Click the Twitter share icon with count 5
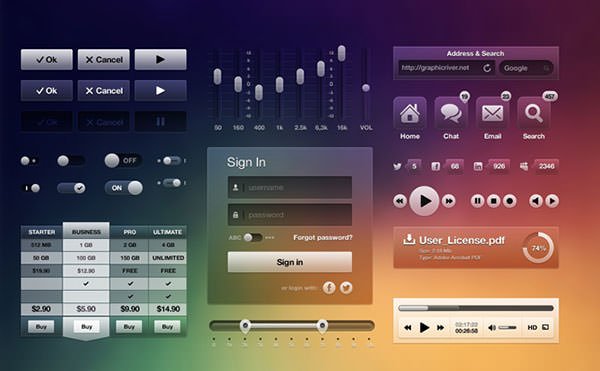The image size is (600, 371). (x=397, y=166)
